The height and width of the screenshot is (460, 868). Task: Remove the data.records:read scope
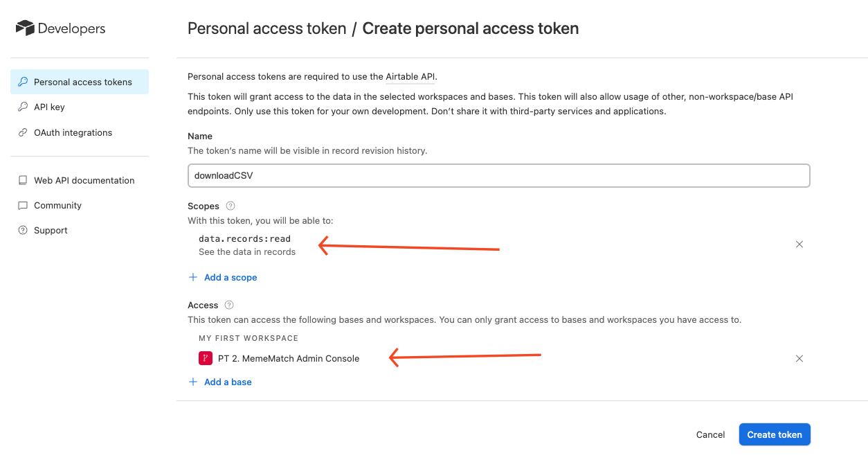(799, 245)
